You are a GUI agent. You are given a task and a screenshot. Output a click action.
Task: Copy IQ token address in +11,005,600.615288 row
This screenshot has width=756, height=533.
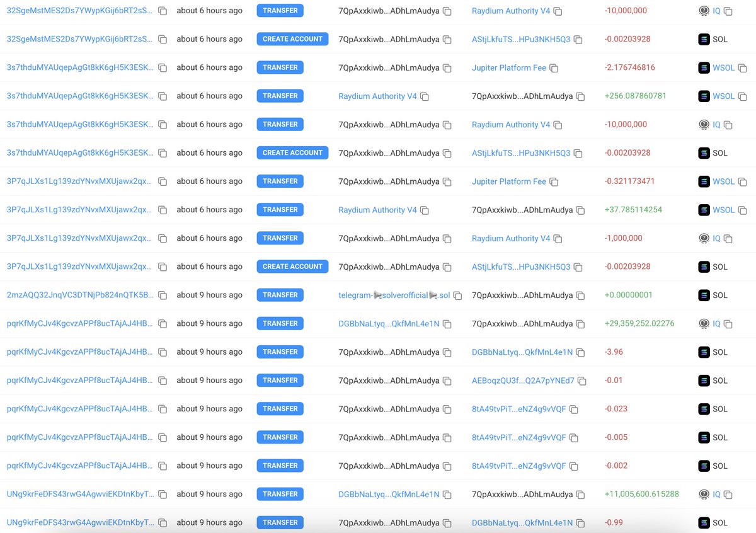[x=728, y=495]
